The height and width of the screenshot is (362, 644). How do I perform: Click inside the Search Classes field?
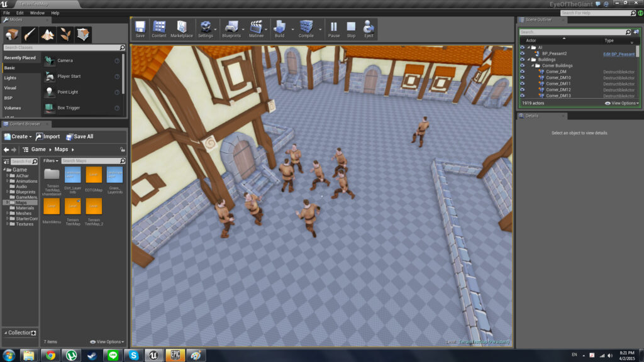[x=50, y=47]
